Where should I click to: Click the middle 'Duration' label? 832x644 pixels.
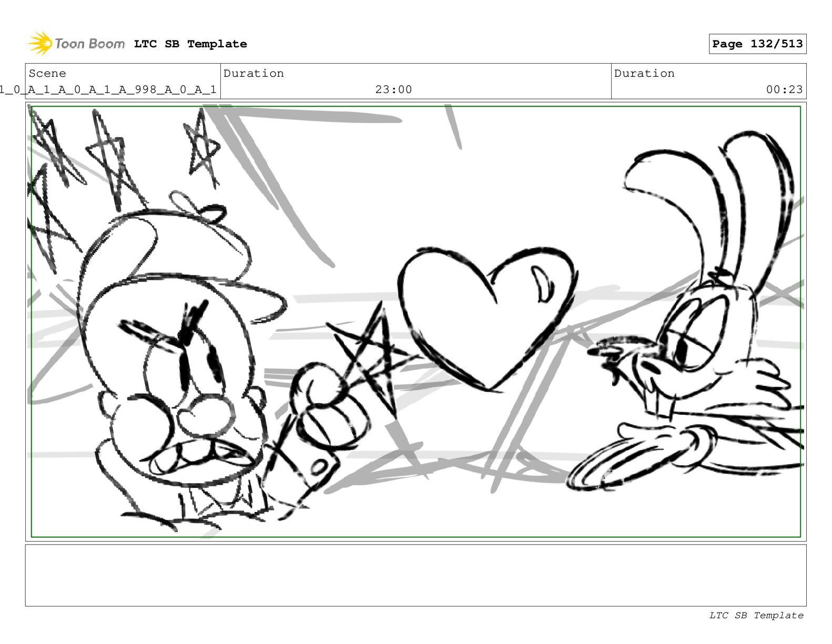[253, 74]
